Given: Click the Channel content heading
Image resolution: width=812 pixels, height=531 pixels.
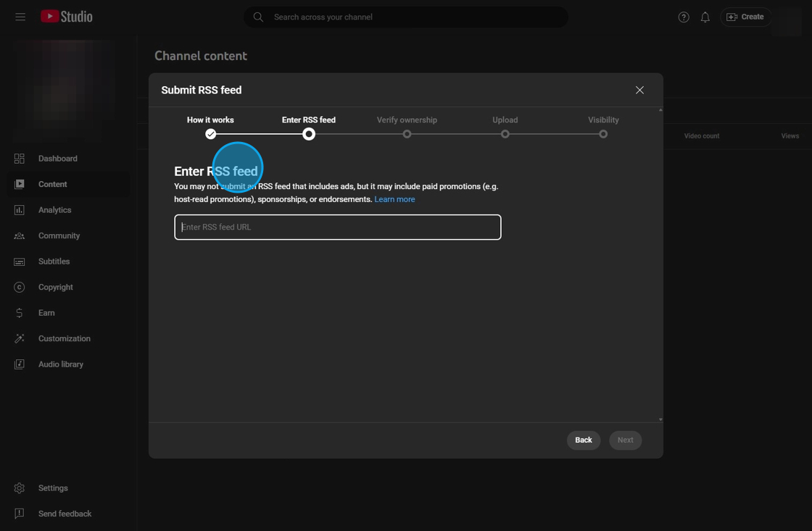Looking at the screenshot, I should pyautogui.click(x=201, y=56).
